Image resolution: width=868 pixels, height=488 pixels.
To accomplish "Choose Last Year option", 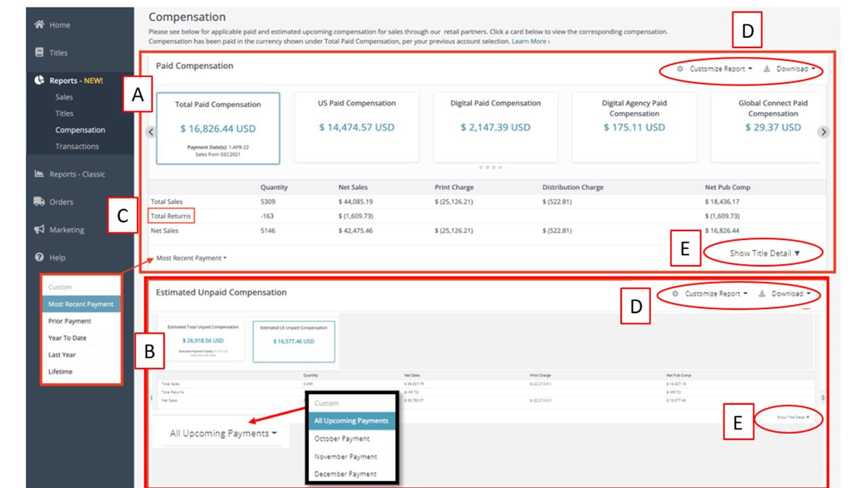I will (81, 354).
